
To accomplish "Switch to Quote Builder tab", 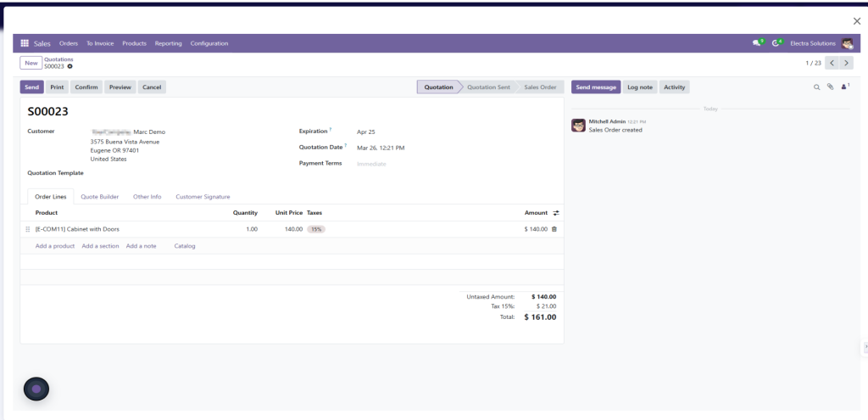I will pyautogui.click(x=100, y=197).
